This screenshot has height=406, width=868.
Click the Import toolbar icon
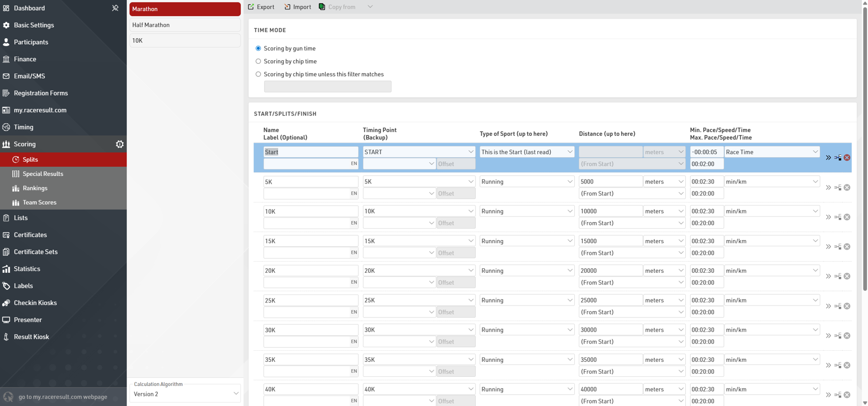click(288, 7)
